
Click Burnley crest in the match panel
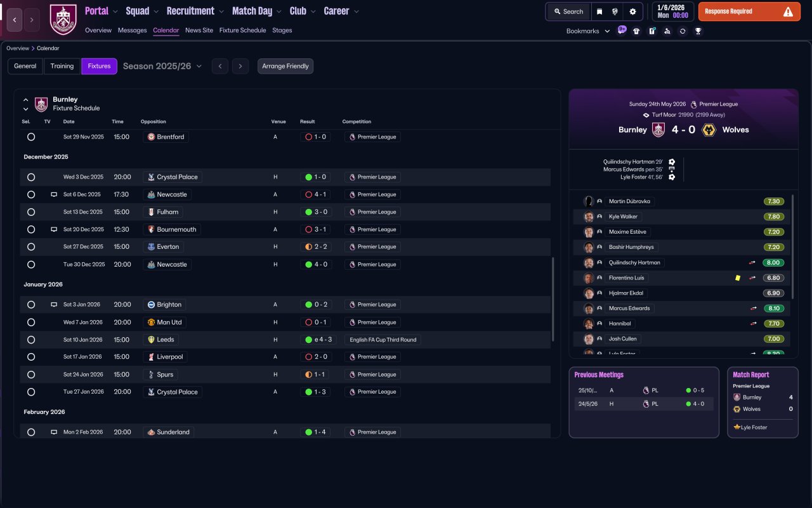[658, 130]
